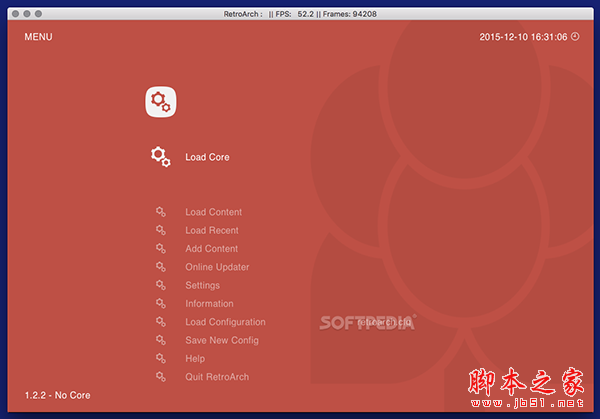The image size is (600, 419).
Task: Minimize the RetroArch window
Action: click(x=27, y=14)
